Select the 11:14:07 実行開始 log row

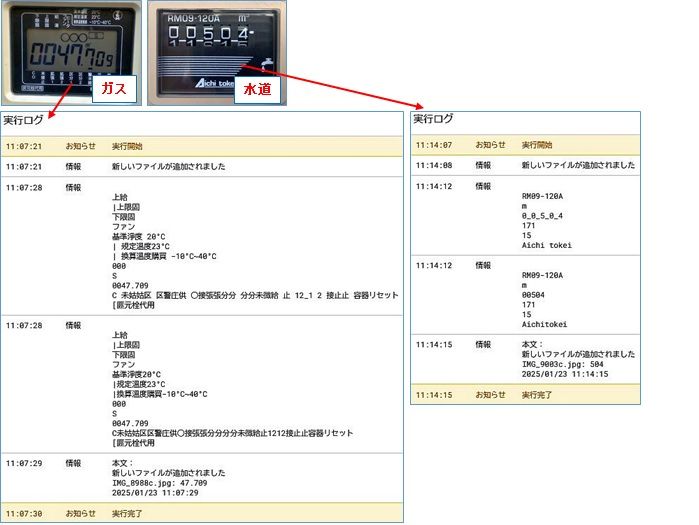pyautogui.click(x=525, y=145)
